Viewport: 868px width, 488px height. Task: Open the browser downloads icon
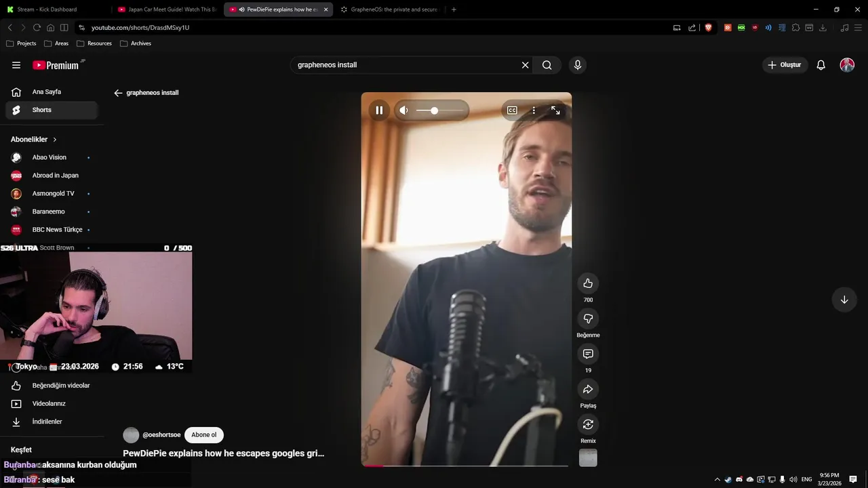(x=823, y=28)
